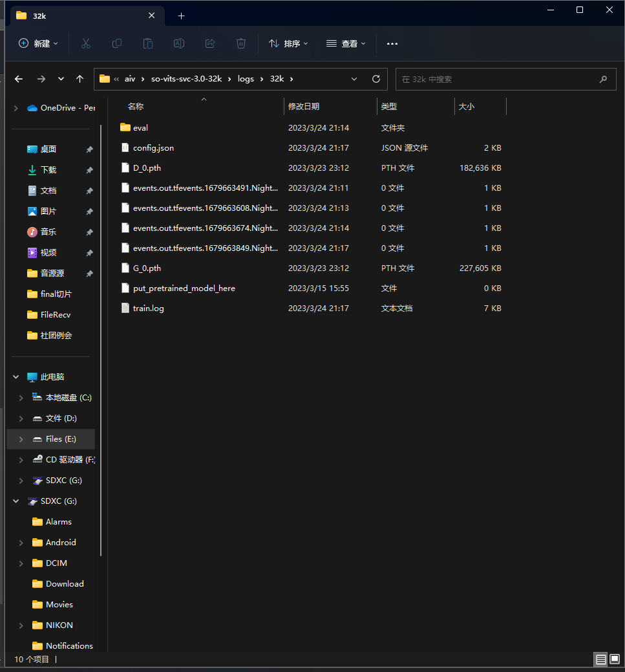Open the 排序 sort dropdown
Viewport: 625px width, 672px height.
pyautogui.click(x=287, y=43)
